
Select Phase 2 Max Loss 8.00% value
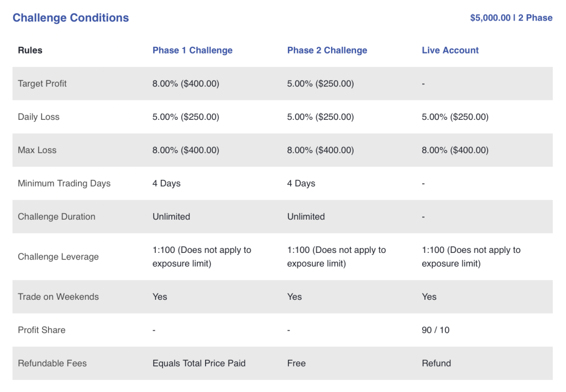[321, 150]
